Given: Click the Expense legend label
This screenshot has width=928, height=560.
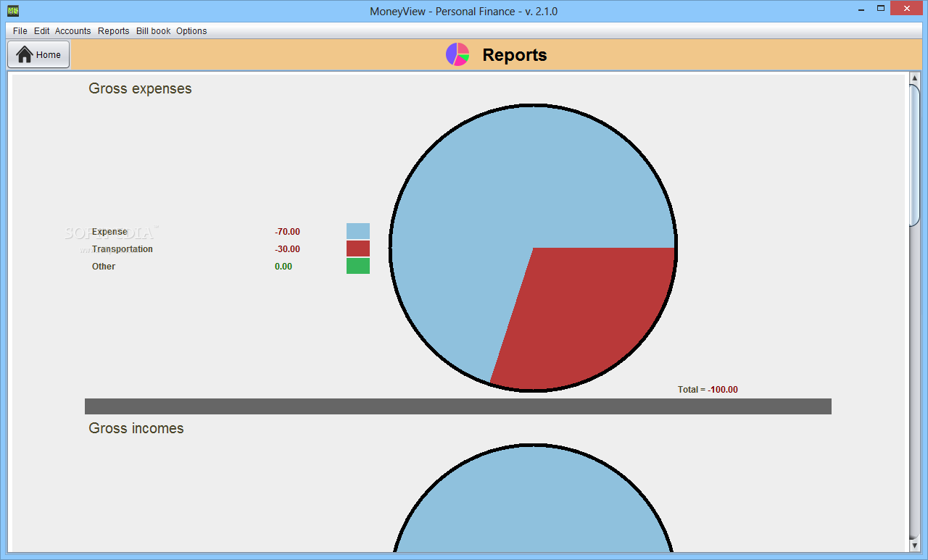Looking at the screenshot, I should coord(109,232).
